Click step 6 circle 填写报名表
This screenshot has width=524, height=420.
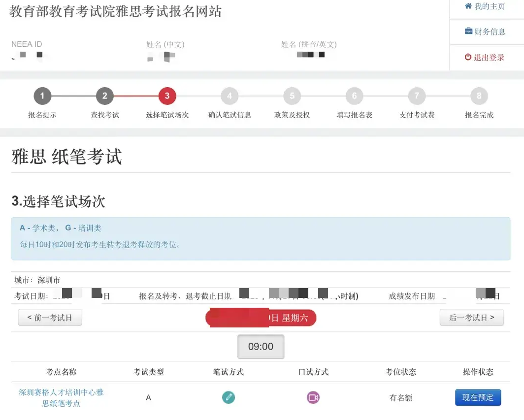tap(354, 96)
